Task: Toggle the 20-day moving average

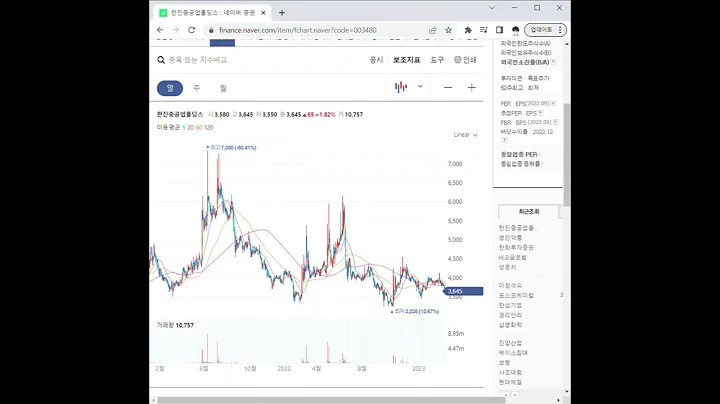Action: pos(191,128)
